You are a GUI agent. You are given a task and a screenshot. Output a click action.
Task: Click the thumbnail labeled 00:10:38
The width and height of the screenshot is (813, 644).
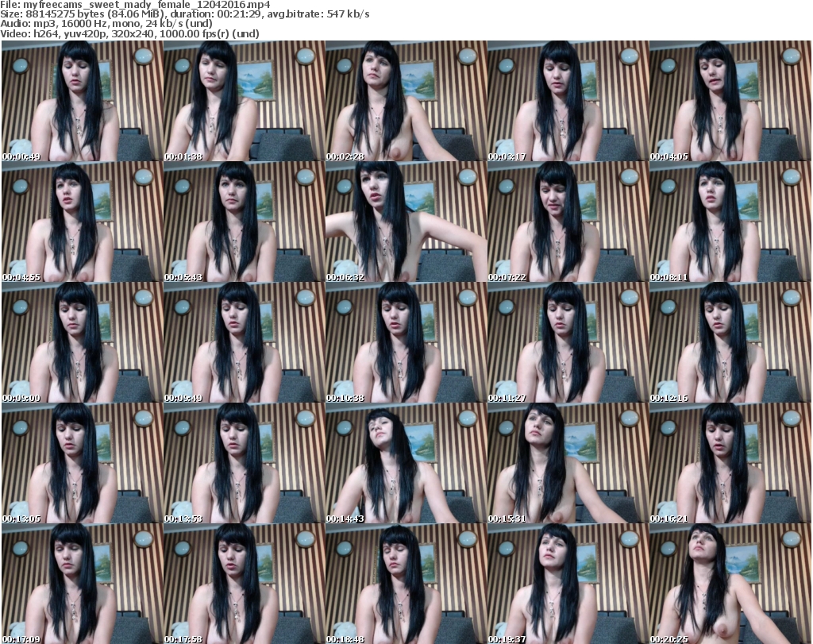[406, 343]
